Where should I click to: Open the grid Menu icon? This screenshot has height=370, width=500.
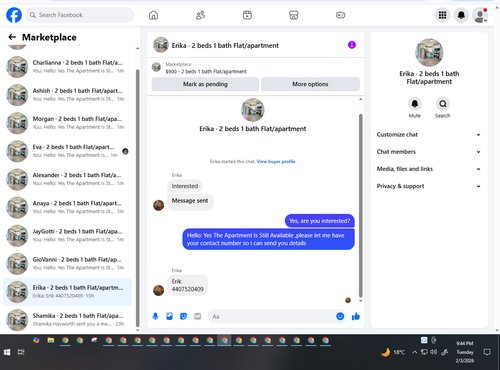pyautogui.click(x=442, y=15)
